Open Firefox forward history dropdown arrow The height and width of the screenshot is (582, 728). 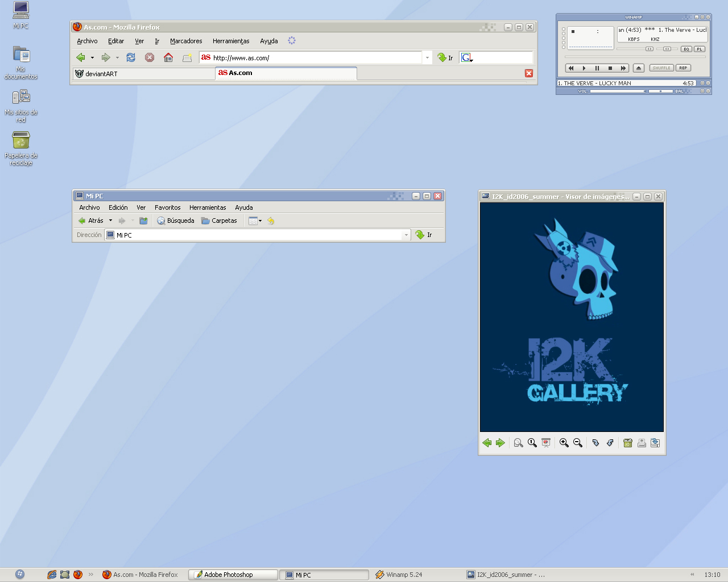click(117, 57)
